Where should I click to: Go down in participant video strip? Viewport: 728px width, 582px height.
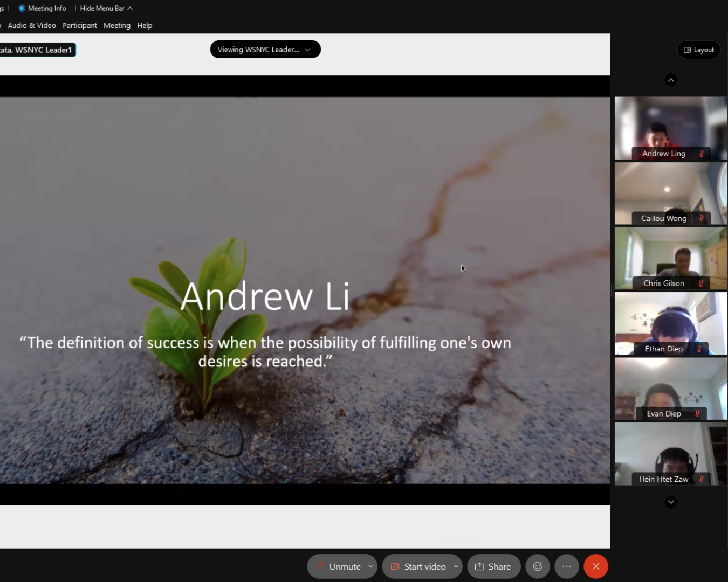pos(671,502)
